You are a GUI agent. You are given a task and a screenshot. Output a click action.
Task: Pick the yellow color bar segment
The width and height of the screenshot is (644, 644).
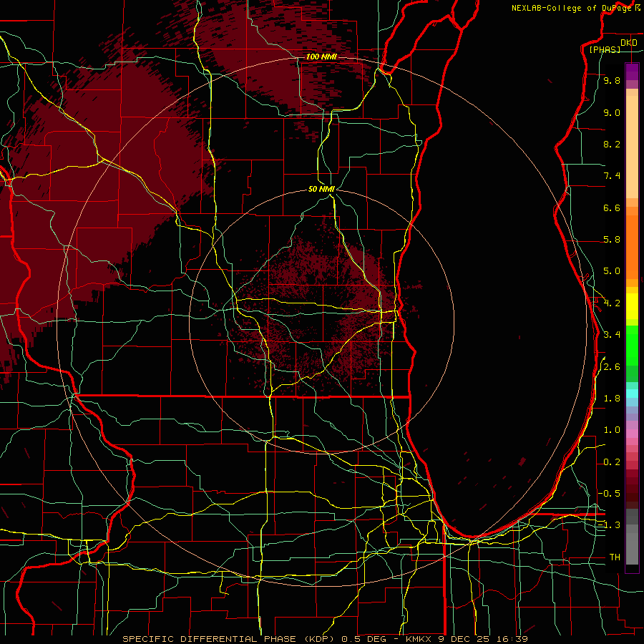tap(632, 306)
